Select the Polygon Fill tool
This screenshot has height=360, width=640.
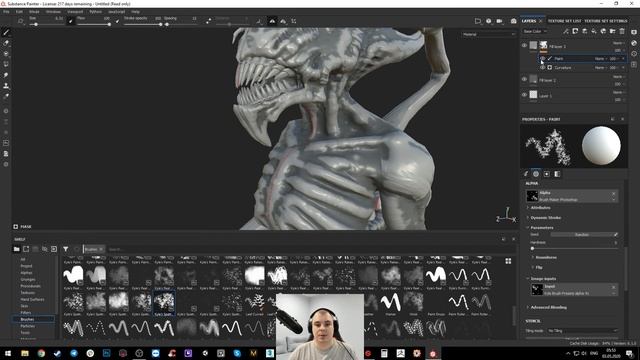click(6, 64)
